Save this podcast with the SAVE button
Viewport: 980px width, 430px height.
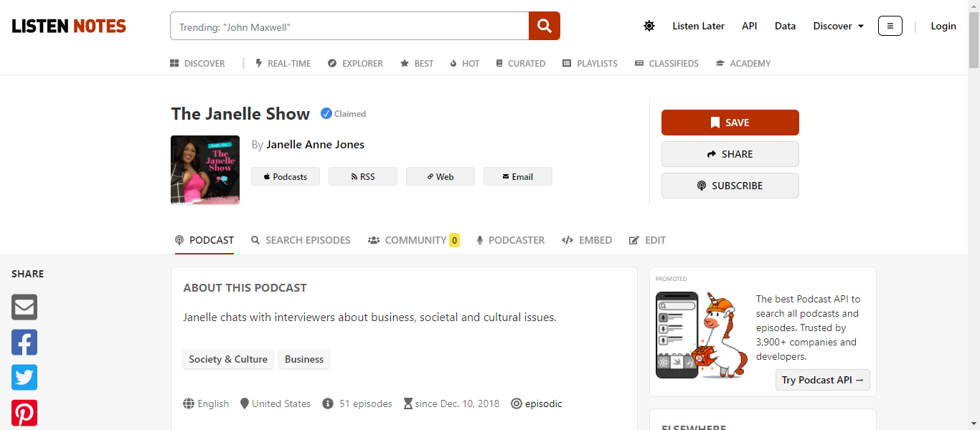click(x=730, y=123)
